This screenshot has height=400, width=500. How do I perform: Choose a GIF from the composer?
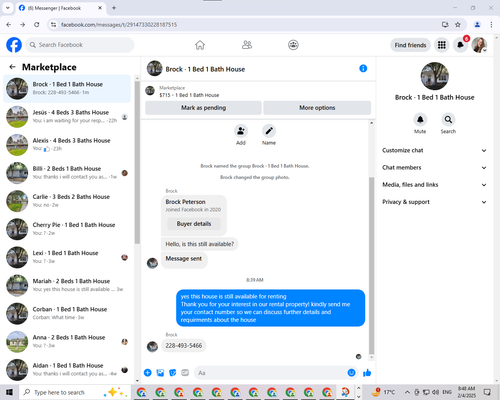pos(185,373)
